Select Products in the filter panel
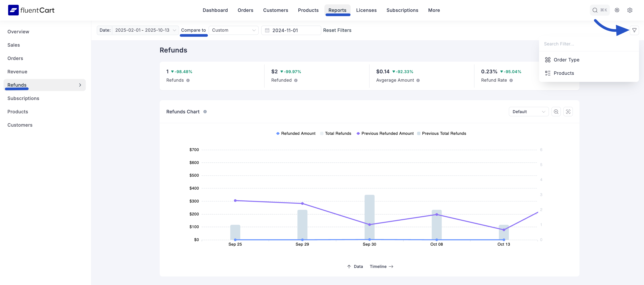The height and width of the screenshot is (285, 644). click(x=564, y=73)
